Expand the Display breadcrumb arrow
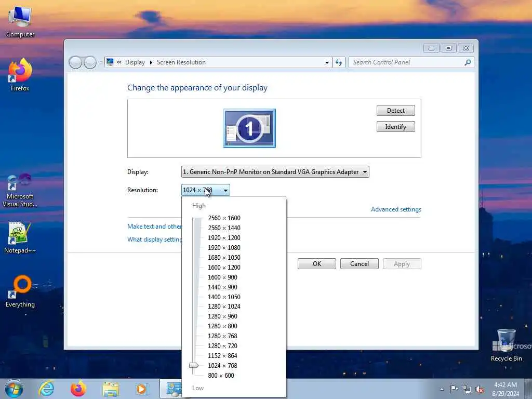This screenshot has height=399, width=532. [151, 62]
